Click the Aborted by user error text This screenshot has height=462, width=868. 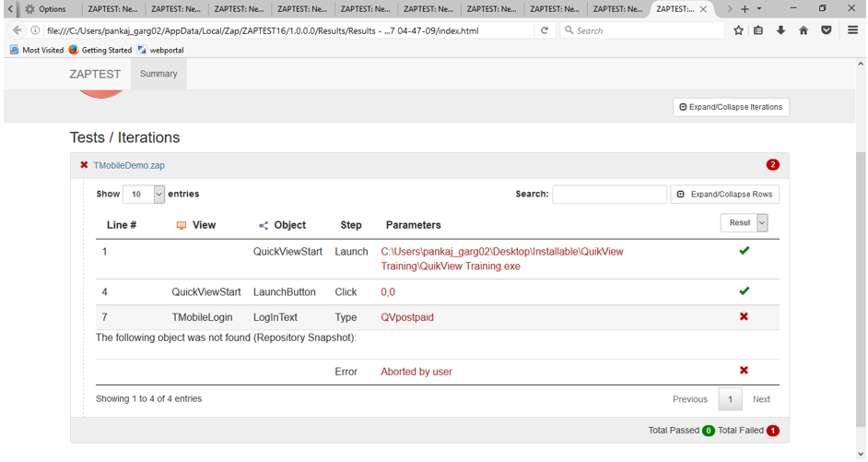point(416,372)
